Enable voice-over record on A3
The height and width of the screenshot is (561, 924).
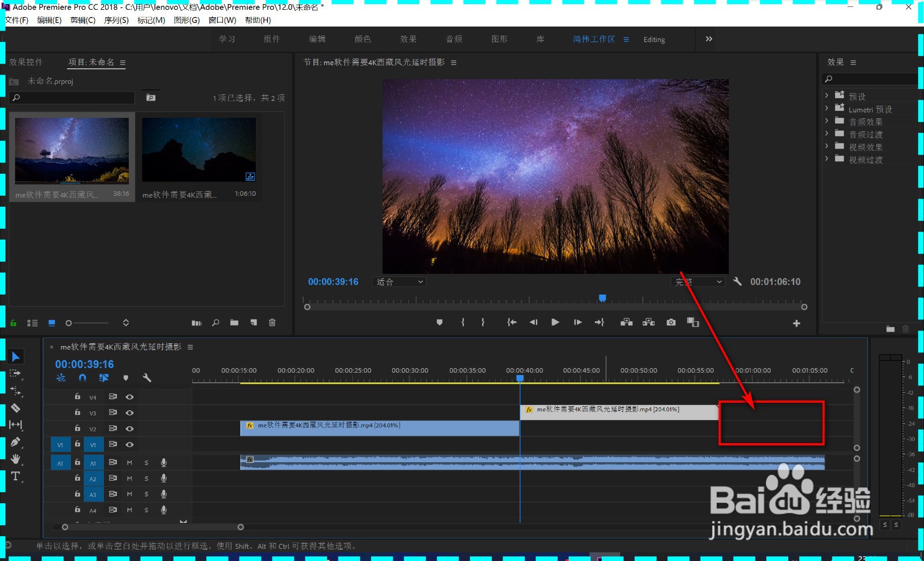[x=164, y=494]
